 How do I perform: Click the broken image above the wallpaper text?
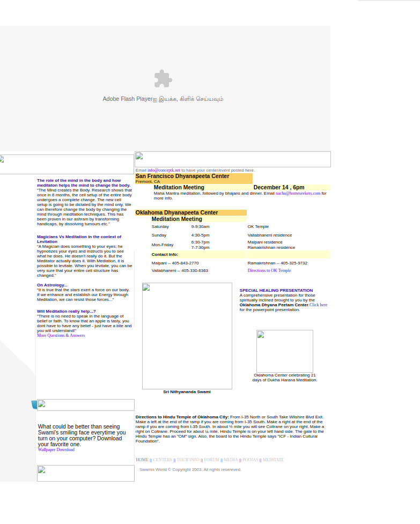point(85,405)
